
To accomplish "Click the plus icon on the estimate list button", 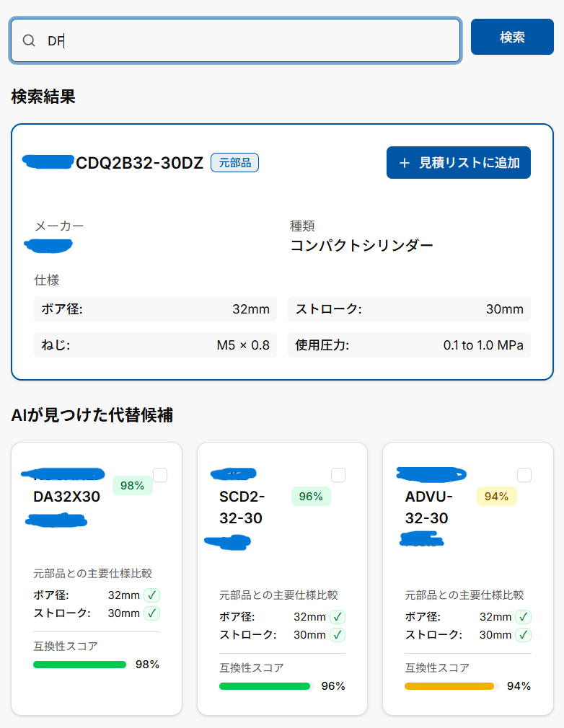I will click(405, 163).
